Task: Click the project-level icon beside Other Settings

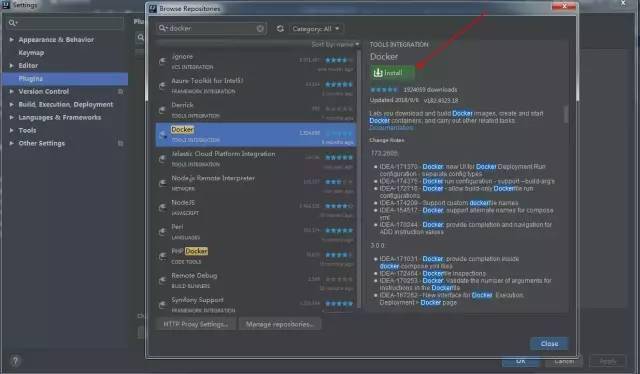Action: point(120,143)
